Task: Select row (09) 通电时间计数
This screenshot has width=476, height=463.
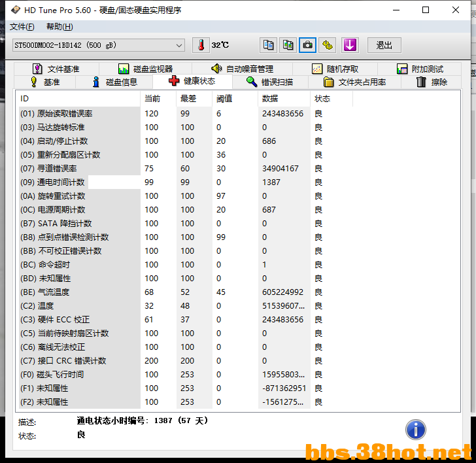Action: tap(186, 182)
